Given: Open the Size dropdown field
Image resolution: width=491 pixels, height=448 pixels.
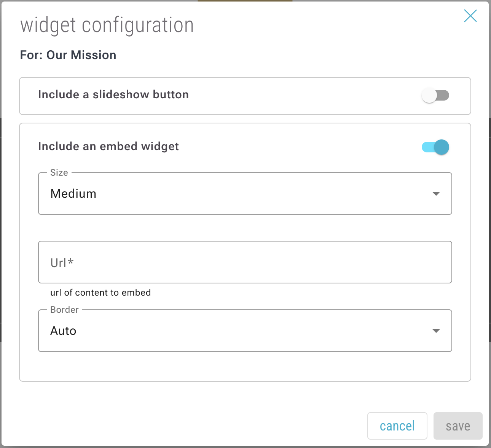Looking at the screenshot, I should point(244,194).
